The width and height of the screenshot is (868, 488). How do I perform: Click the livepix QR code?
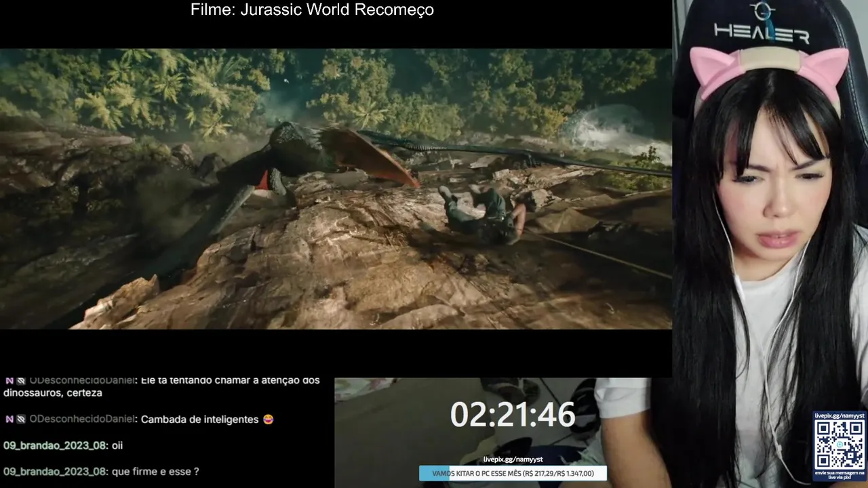(x=840, y=444)
